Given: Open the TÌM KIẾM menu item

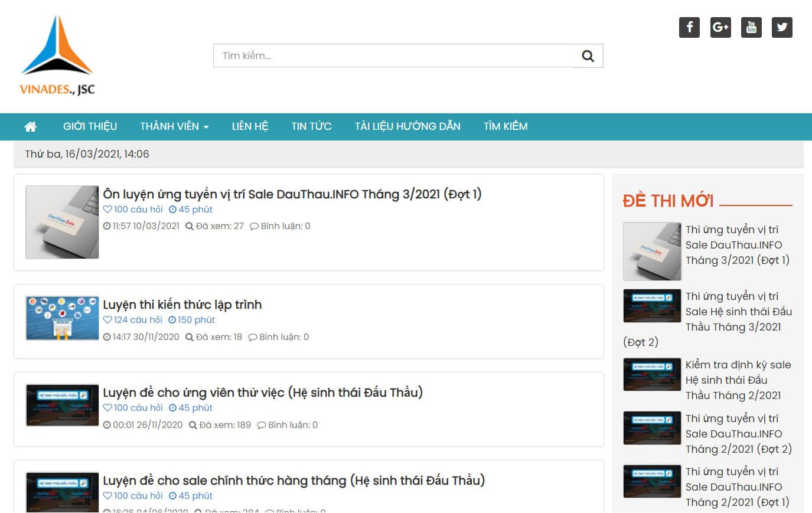Looking at the screenshot, I should [x=506, y=126].
